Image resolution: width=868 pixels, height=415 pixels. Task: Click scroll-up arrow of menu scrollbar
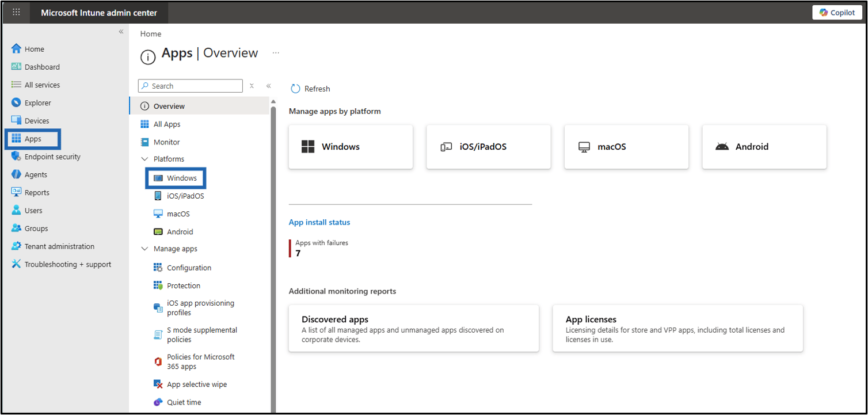[x=273, y=102]
